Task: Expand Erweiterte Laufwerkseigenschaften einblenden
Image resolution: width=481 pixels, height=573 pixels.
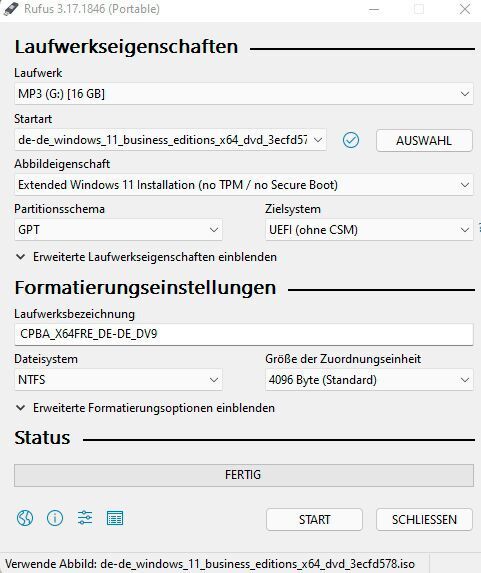Action: click(x=146, y=257)
